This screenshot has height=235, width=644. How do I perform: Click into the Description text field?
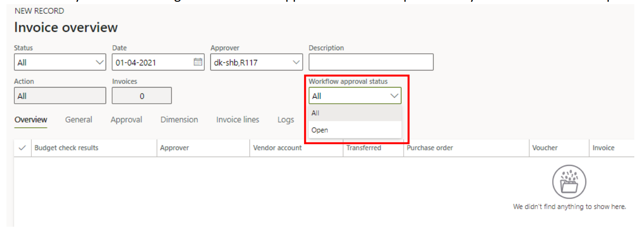click(370, 62)
